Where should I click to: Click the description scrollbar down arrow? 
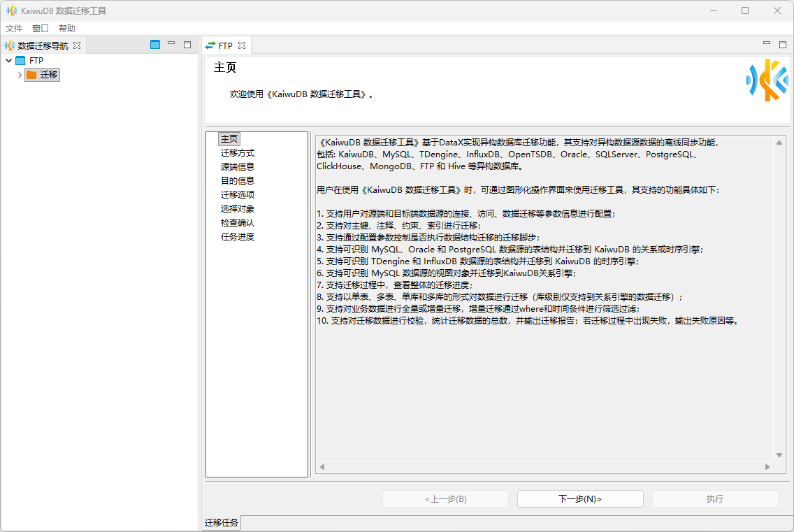pos(780,454)
